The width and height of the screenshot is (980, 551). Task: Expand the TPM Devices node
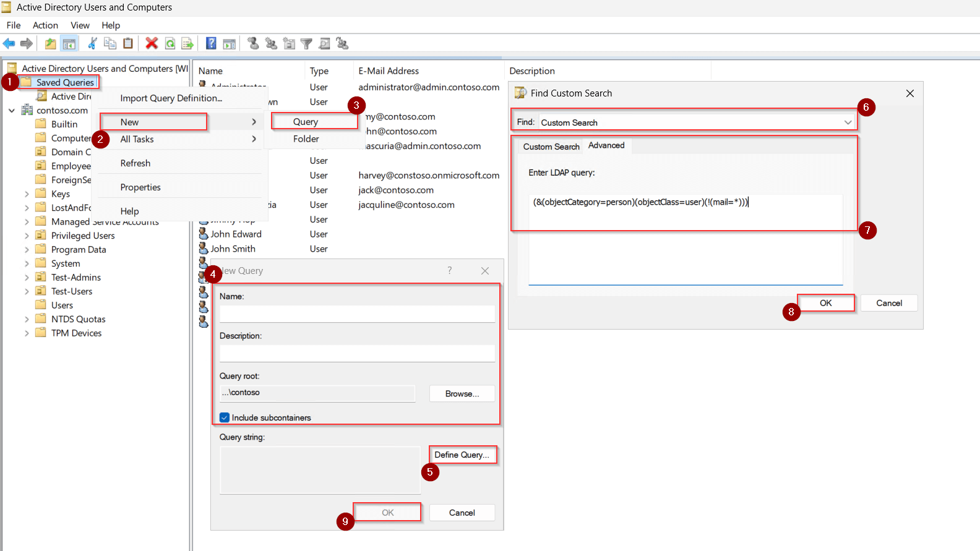(x=27, y=333)
